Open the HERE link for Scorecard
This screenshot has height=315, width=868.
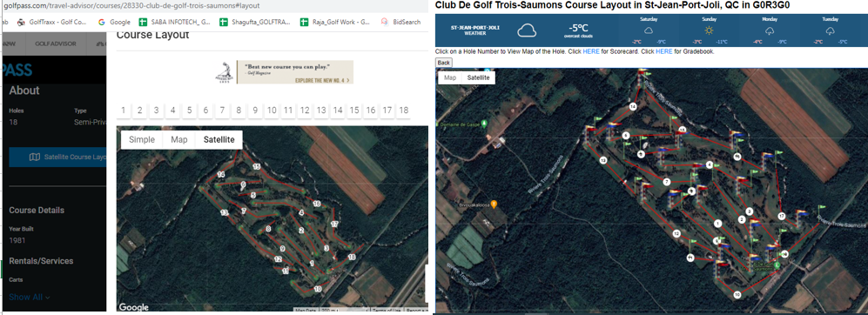tap(591, 51)
